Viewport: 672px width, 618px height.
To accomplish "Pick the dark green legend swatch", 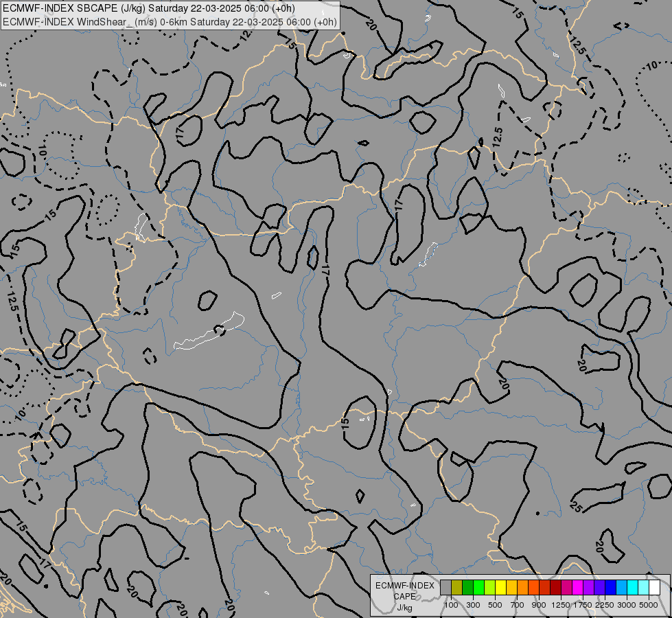I will click(x=467, y=588).
